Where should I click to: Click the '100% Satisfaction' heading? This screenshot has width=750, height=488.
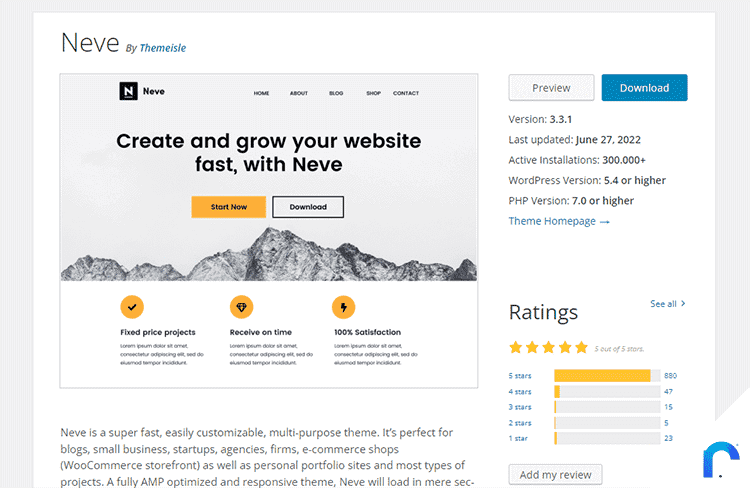[x=367, y=332]
